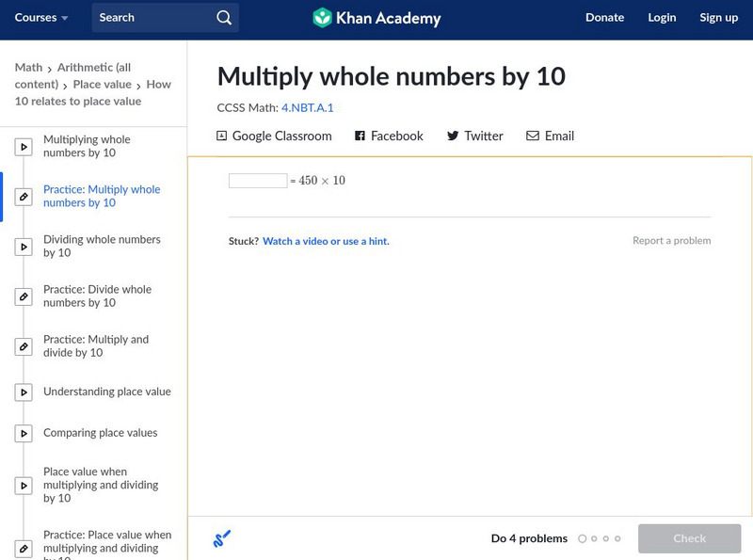Viewport: 753px width, 560px height.
Task: Click the search magnifier icon
Action: (x=223, y=18)
